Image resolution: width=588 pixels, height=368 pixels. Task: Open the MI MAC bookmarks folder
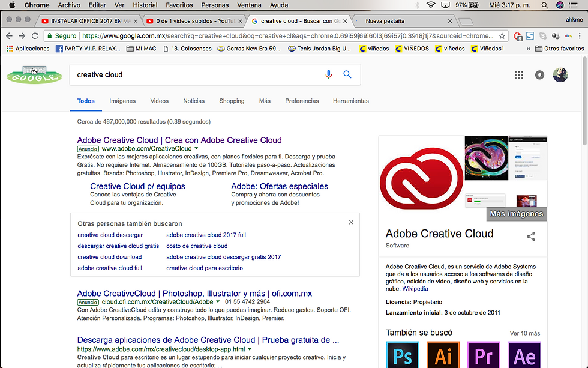click(x=142, y=49)
